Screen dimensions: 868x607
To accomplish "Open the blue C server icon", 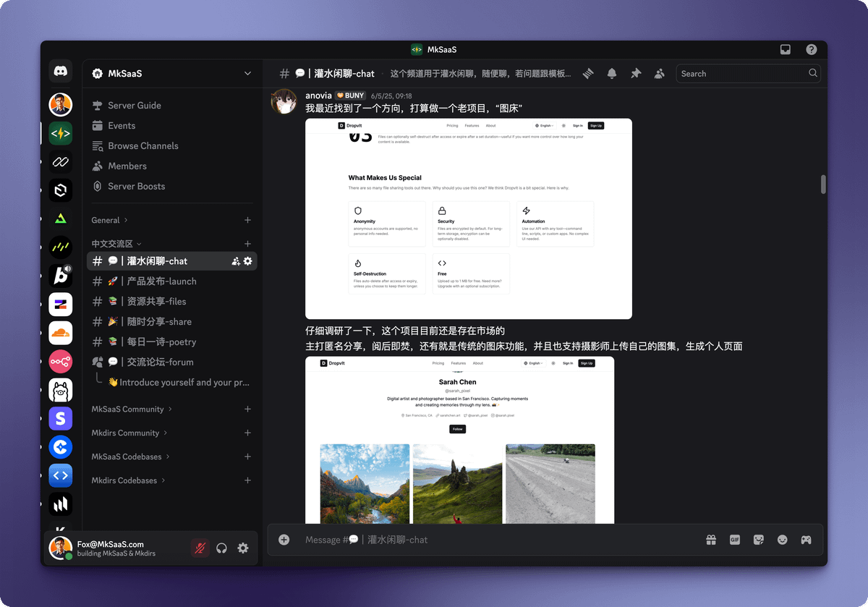I will click(61, 447).
